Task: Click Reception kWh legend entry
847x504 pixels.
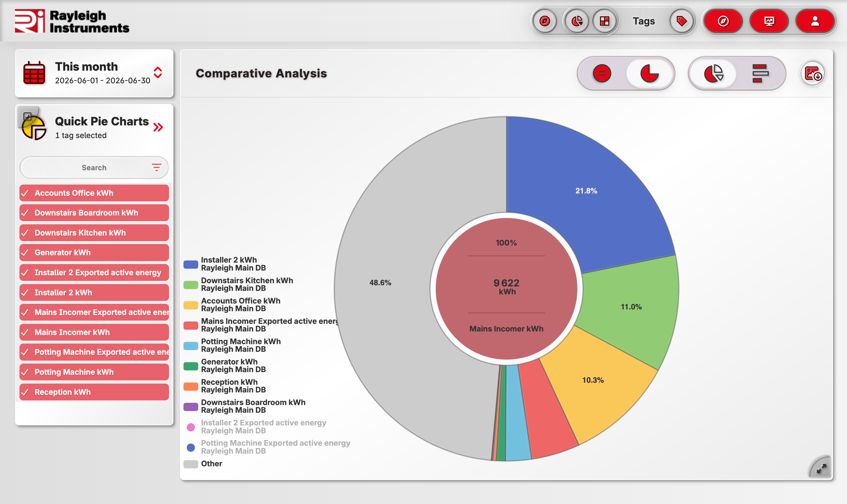Action: point(225,386)
